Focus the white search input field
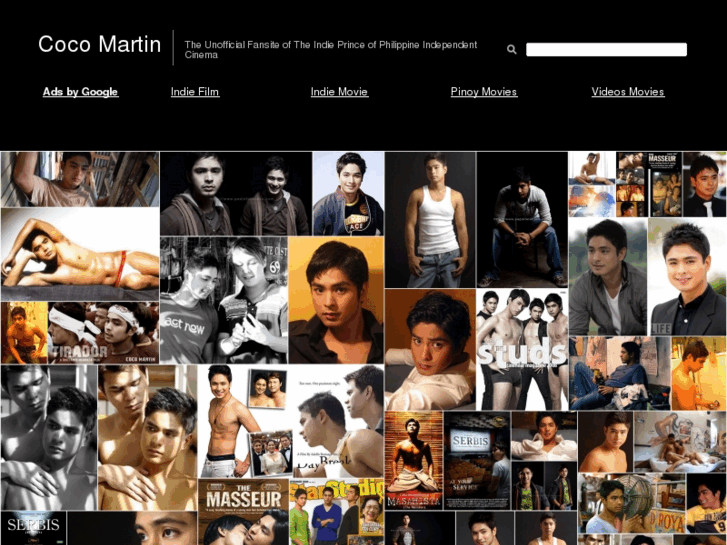 tap(606, 50)
